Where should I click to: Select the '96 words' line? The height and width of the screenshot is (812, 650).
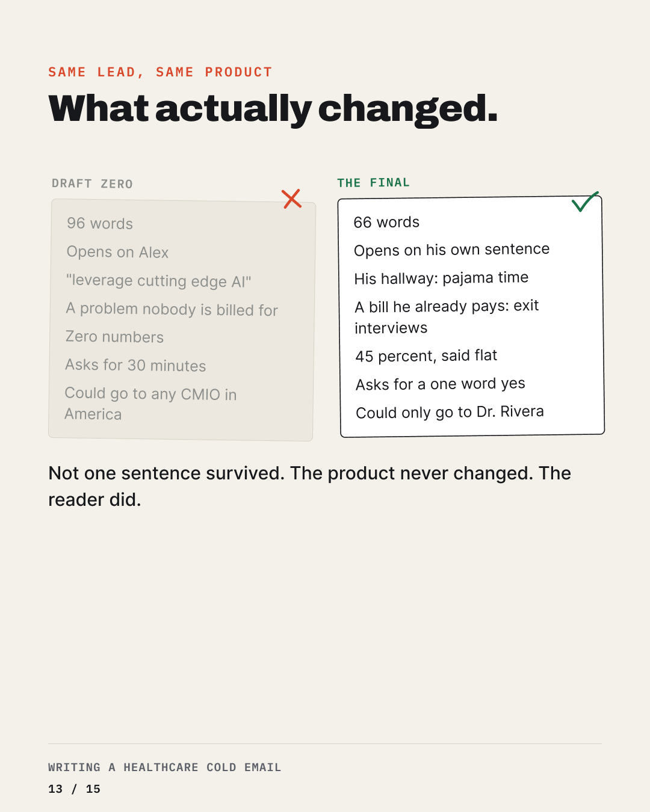point(100,224)
